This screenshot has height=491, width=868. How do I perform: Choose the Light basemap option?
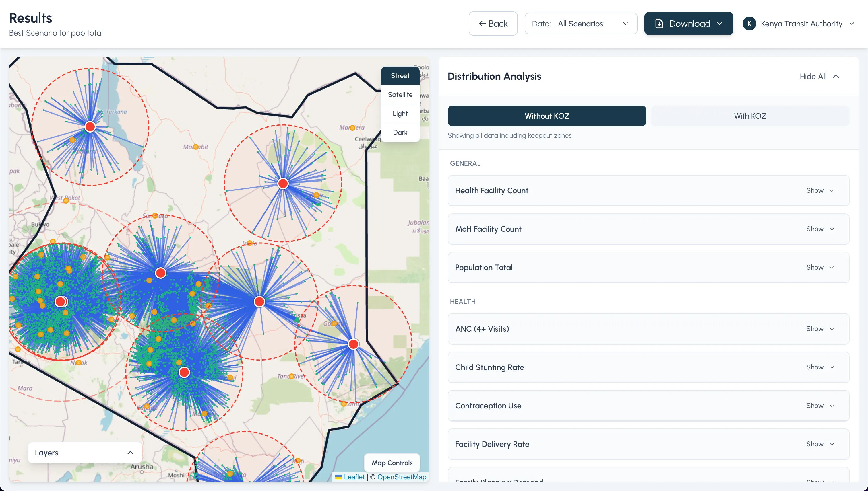pos(400,114)
